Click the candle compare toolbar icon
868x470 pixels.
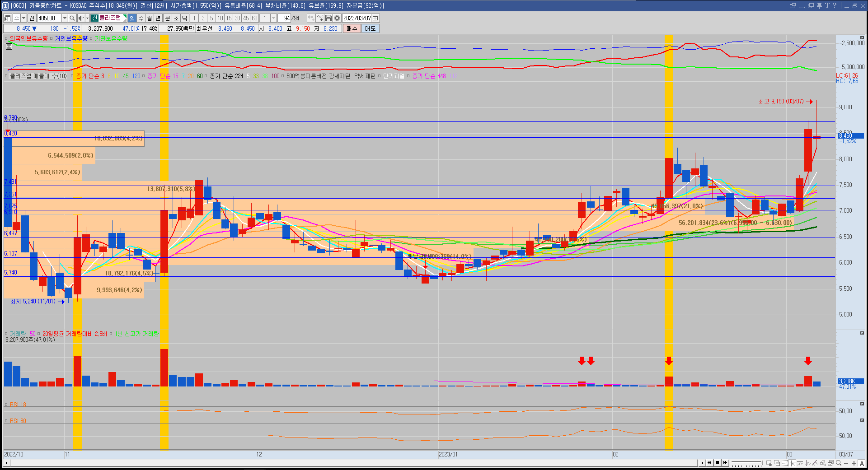tap(311, 18)
